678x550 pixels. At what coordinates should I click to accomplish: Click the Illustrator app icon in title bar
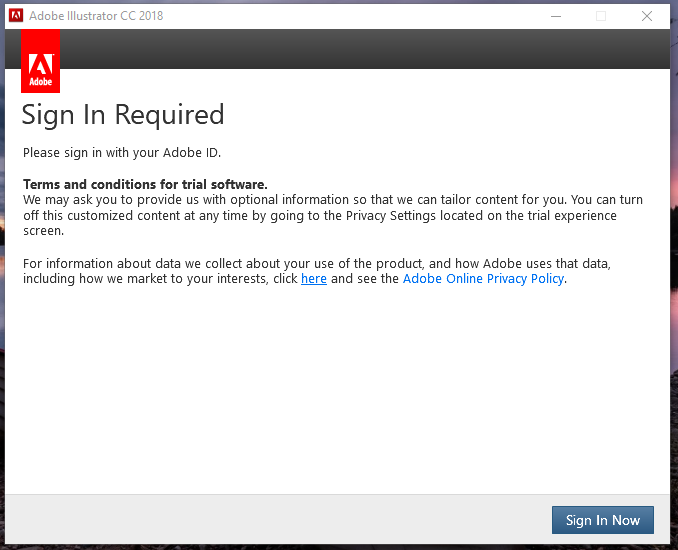(x=16, y=15)
